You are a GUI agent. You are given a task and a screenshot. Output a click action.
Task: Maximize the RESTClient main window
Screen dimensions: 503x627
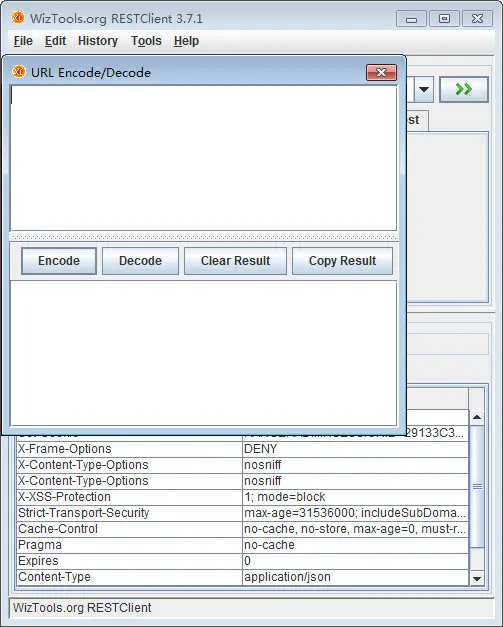click(x=444, y=19)
